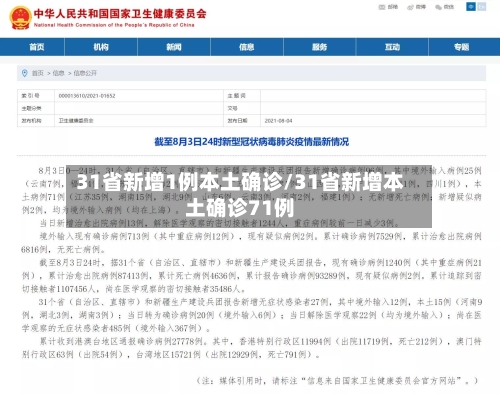
Task: Click the 主题分类 label cell
Action: pos(36,108)
